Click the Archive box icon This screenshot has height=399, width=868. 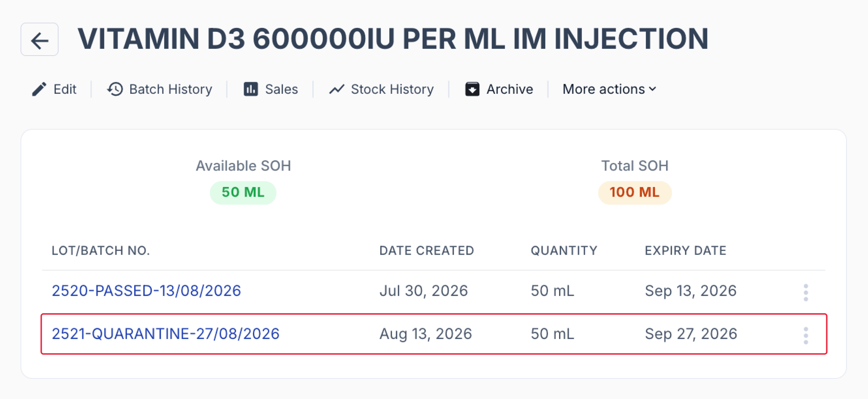[472, 89]
